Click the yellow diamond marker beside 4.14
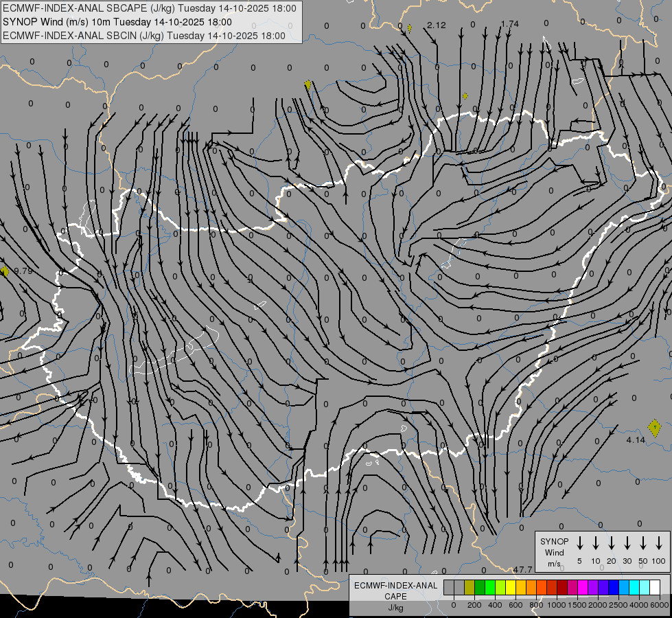The image size is (672, 618). (654, 428)
